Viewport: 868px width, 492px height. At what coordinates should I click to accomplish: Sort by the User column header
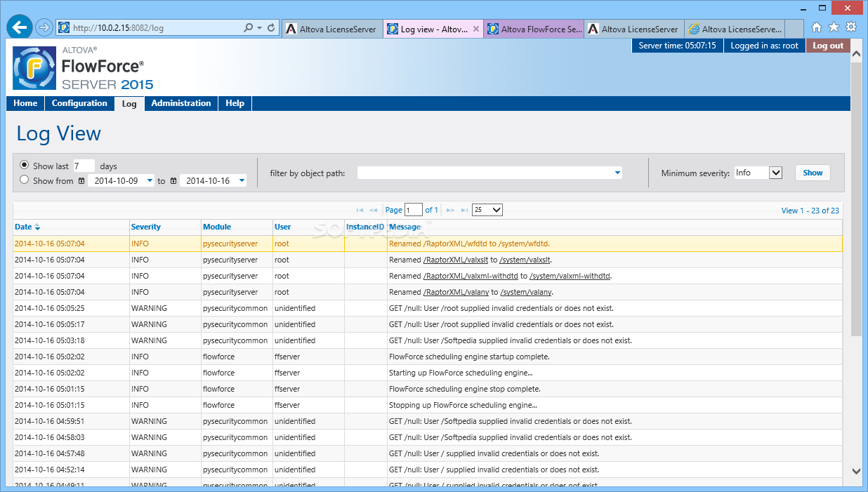pyautogui.click(x=282, y=227)
